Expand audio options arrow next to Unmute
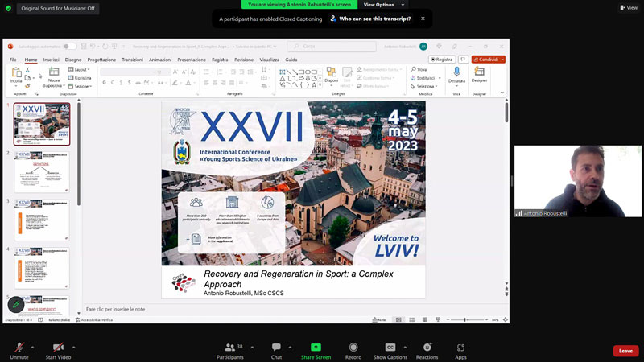This screenshot has height=362, width=644. click(32, 348)
